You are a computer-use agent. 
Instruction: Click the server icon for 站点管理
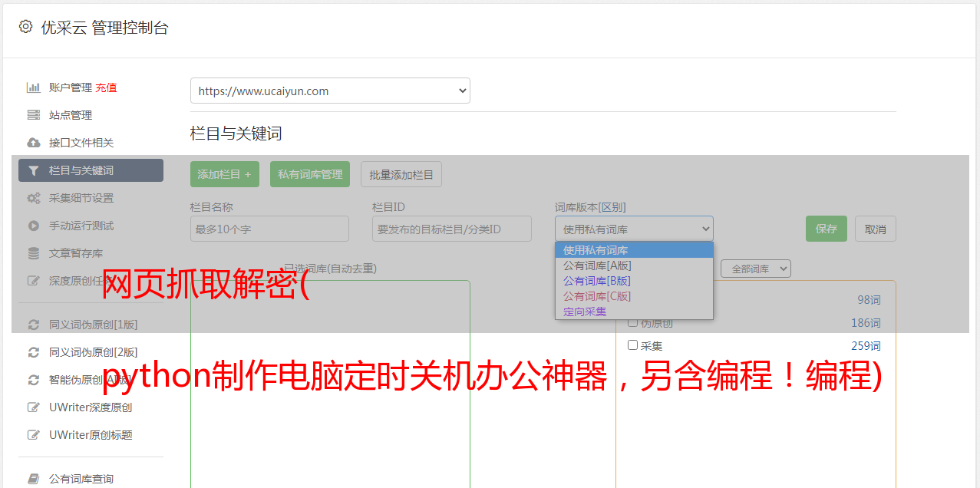coord(33,115)
